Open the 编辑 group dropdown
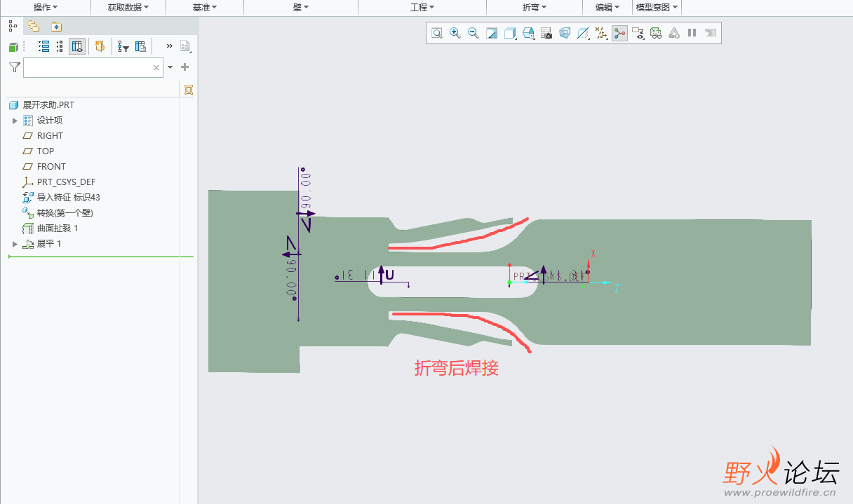 pos(607,7)
